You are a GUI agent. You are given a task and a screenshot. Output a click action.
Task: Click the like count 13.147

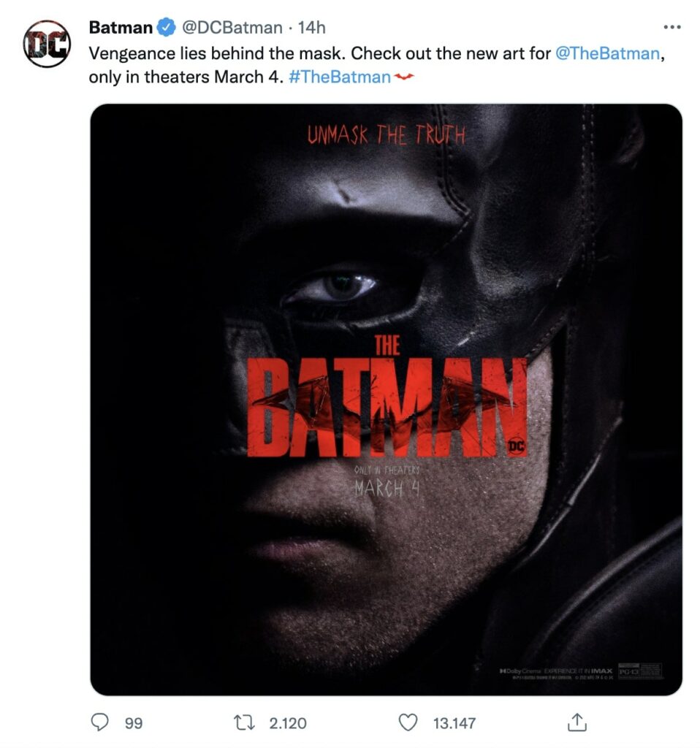[x=454, y=723]
